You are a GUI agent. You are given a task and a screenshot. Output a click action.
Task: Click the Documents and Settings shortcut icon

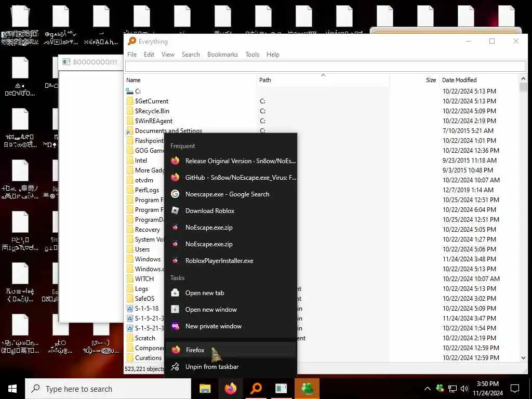[129, 130]
